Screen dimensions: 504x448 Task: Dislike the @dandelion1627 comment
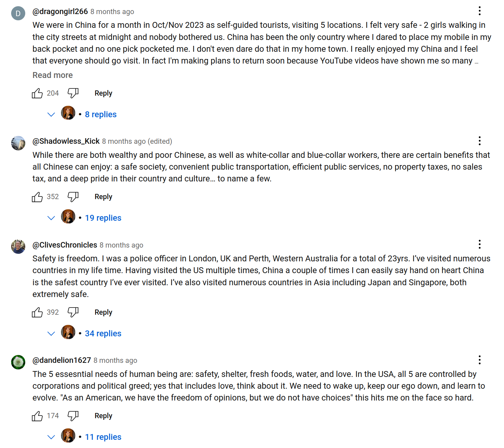click(73, 416)
